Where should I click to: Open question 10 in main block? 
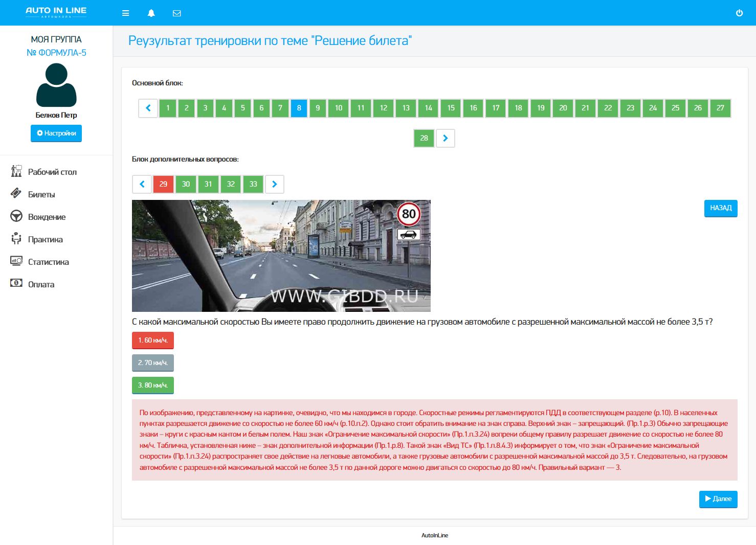[339, 108]
